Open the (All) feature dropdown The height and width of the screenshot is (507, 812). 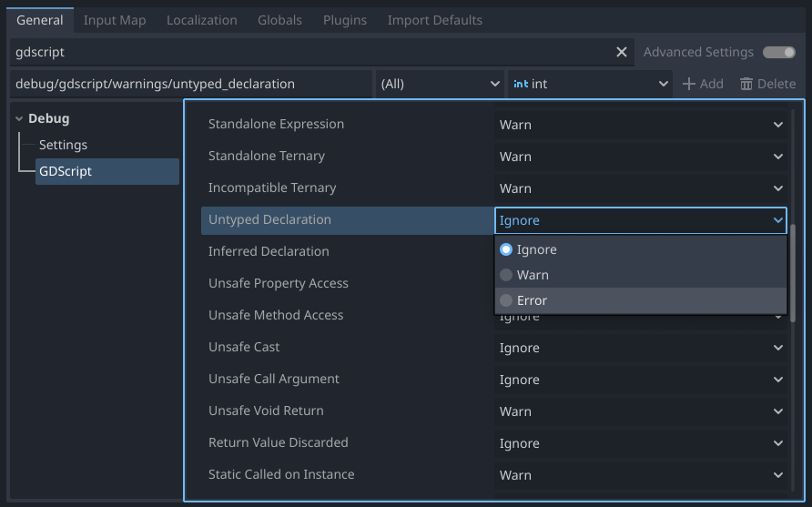coord(440,84)
